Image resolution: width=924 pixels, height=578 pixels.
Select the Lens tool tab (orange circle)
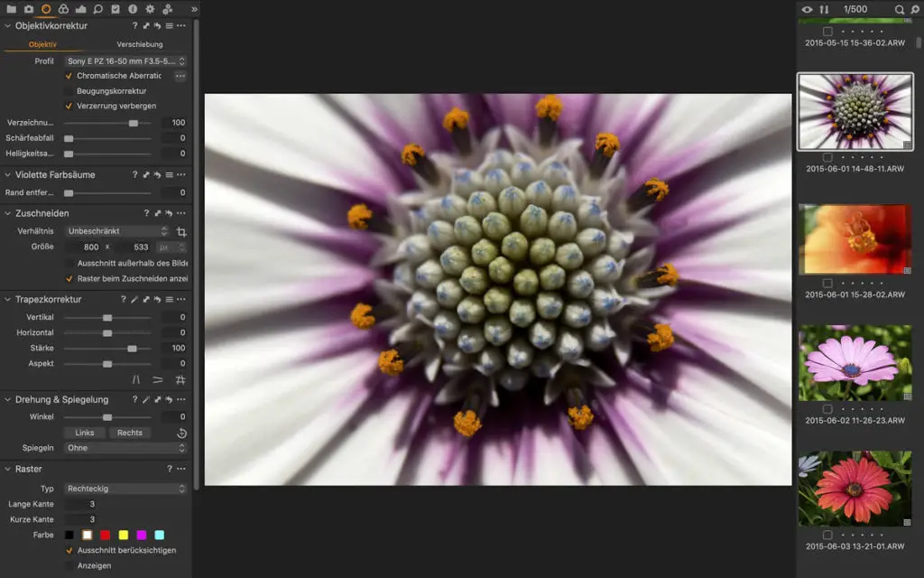pyautogui.click(x=46, y=9)
